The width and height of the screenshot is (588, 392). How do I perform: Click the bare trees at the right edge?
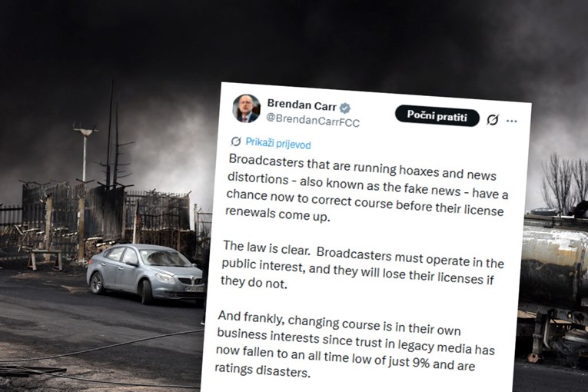coord(564,184)
